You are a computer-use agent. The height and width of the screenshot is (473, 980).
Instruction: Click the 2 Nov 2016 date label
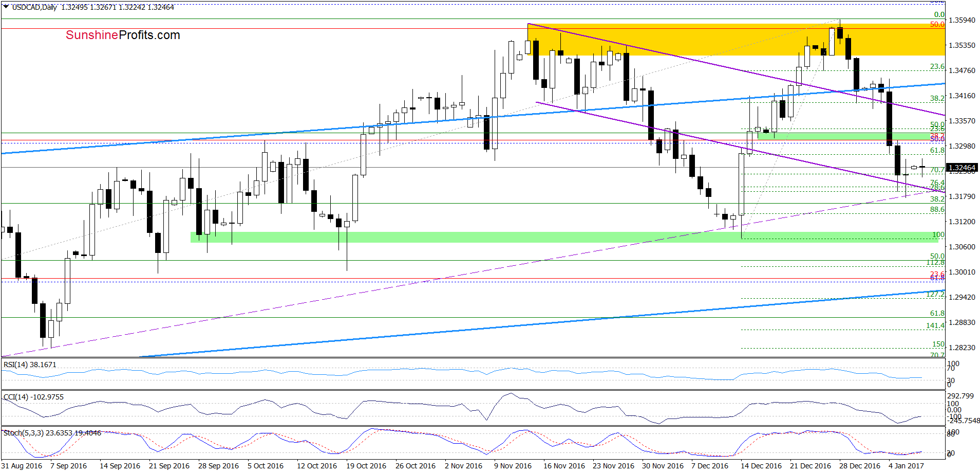click(x=463, y=466)
